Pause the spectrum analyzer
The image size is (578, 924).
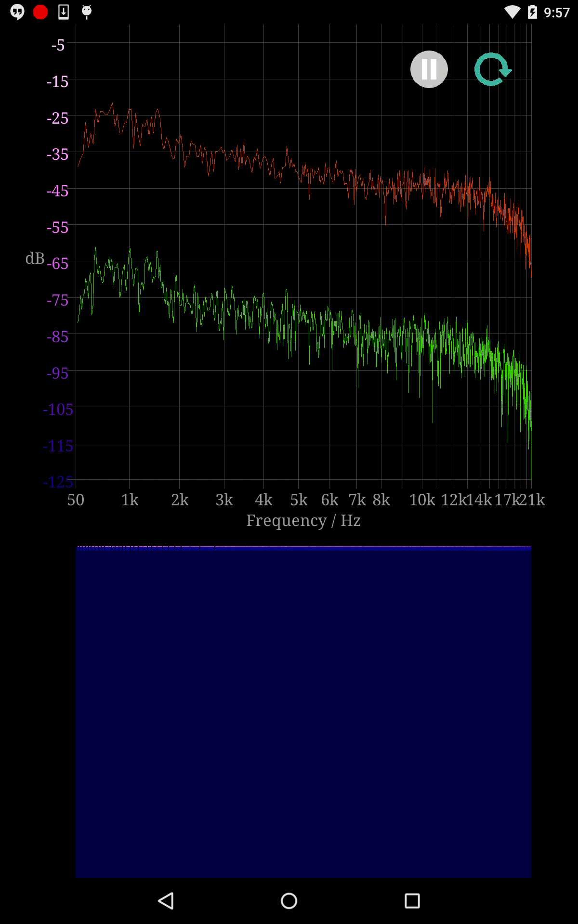point(429,69)
